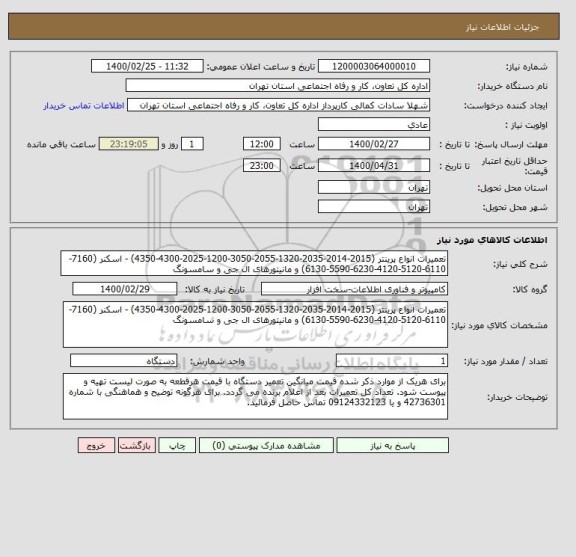Click the label مشخصات کالای مورد نیاز
The width and height of the screenshot is (576, 557).
coord(499,325)
